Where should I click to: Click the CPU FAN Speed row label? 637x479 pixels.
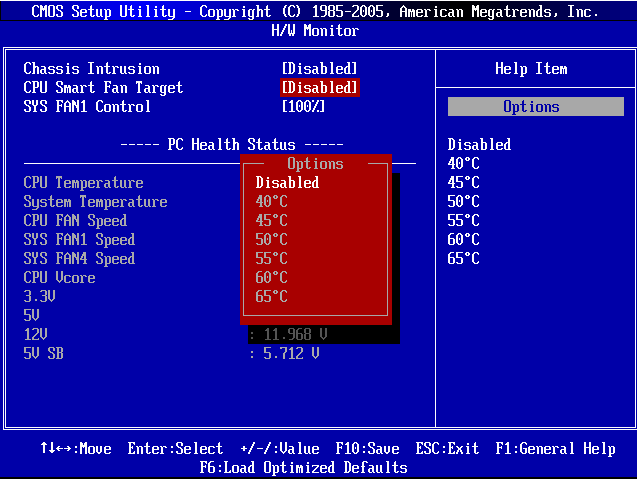[x=75, y=221]
